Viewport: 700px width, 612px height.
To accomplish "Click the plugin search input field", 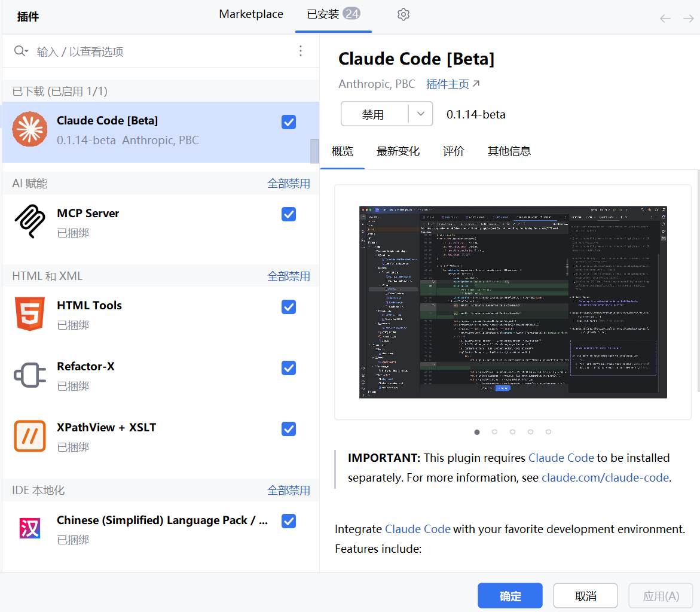I will [x=161, y=51].
